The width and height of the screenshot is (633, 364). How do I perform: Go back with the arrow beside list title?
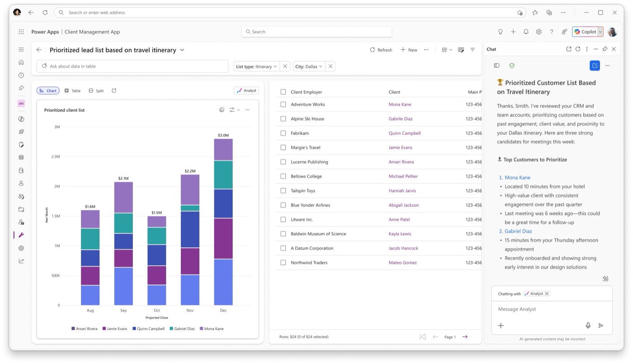pos(39,50)
